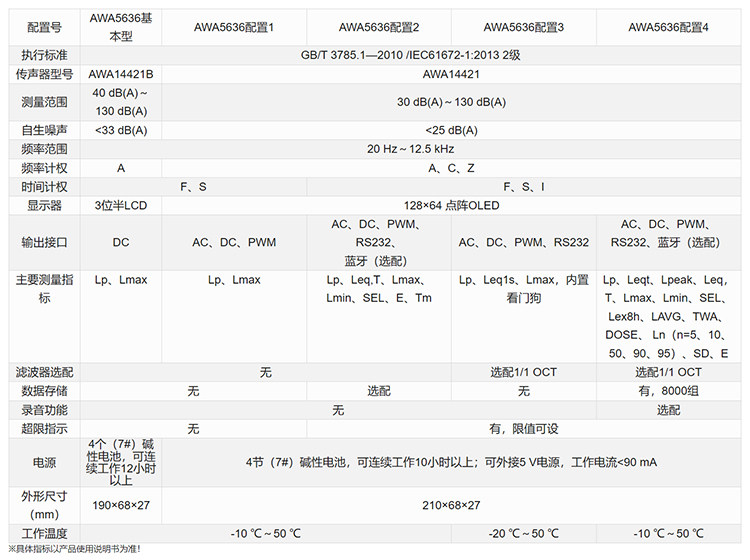Image resolution: width=750 pixels, height=560 pixels.
Task: Click the 4节（7#）碱性电池 10小时 power cell
Action: [x=452, y=462]
